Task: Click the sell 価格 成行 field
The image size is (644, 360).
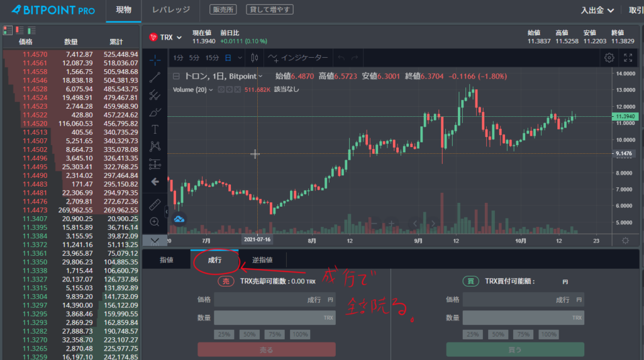Action: pos(275,300)
